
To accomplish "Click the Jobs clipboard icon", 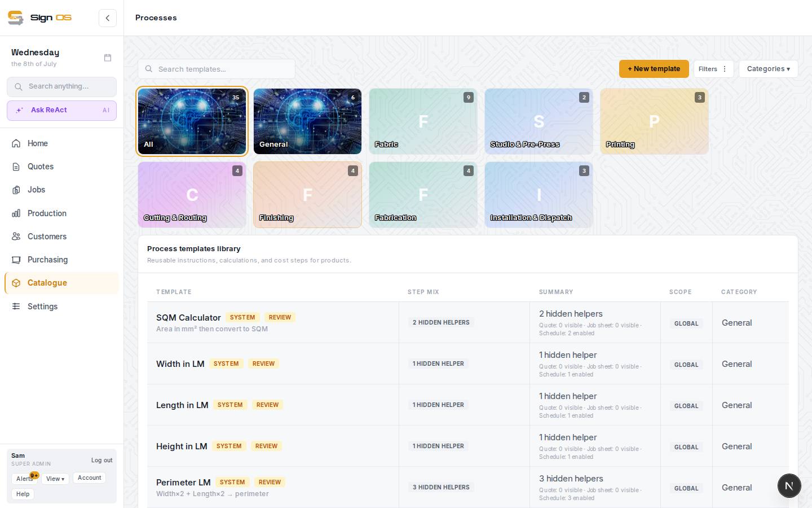I will [x=16, y=190].
